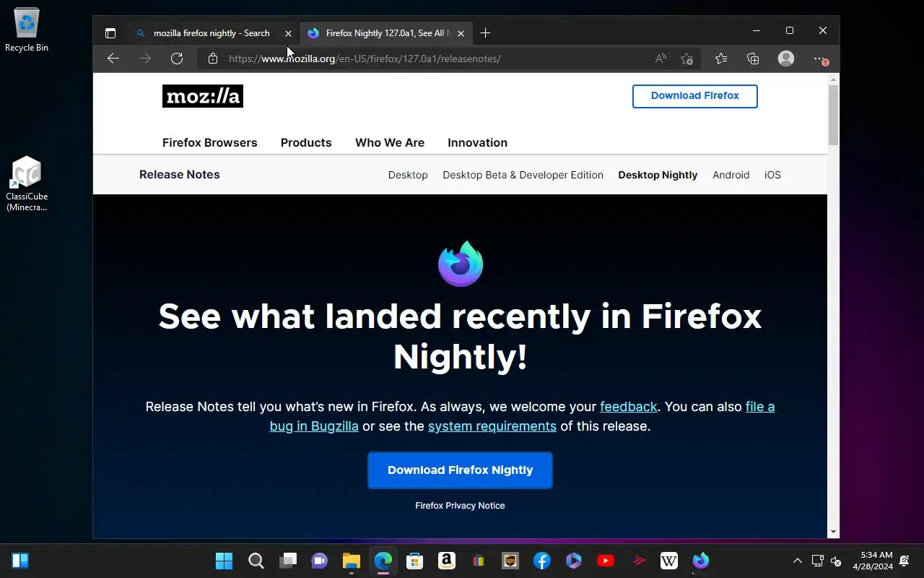
Task: Open the Firefox Privacy Notice link
Action: [x=460, y=506]
